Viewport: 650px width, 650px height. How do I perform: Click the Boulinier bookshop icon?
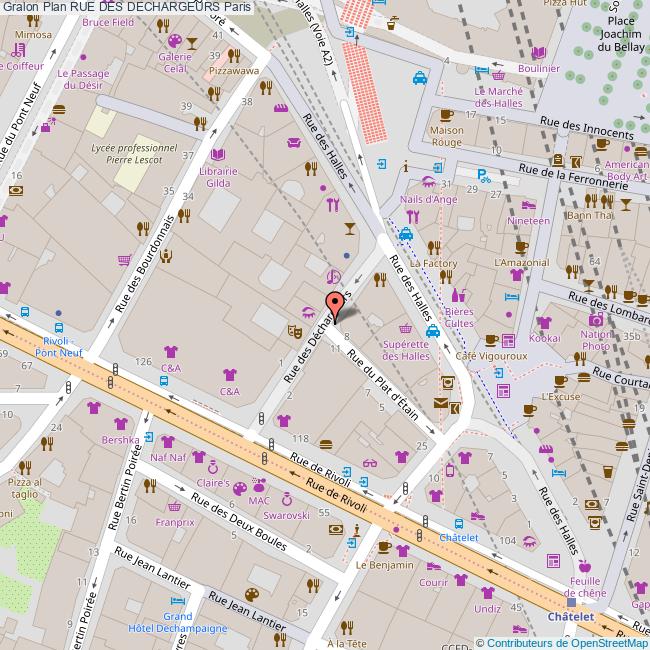click(x=539, y=53)
